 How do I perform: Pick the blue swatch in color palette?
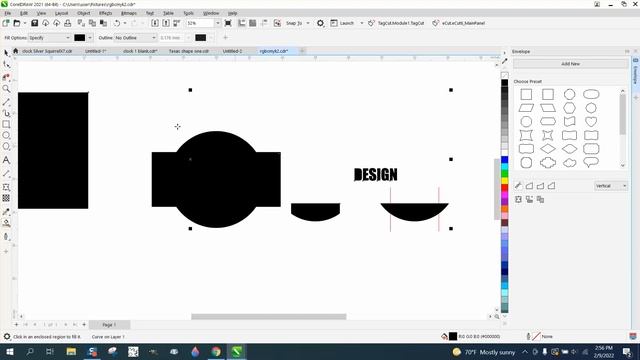click(505, 159)
